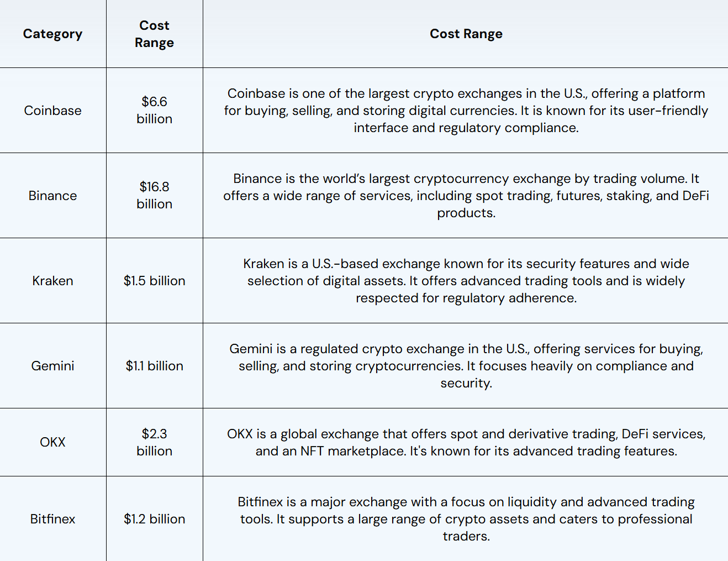
Task: Select the Coinbase description paragraph
Action: pyautogui.click(x=466, y=111)
